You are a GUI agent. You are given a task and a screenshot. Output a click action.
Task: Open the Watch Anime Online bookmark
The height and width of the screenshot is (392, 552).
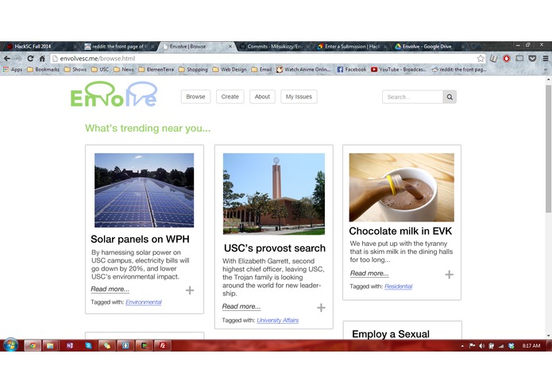click(303, 70)
